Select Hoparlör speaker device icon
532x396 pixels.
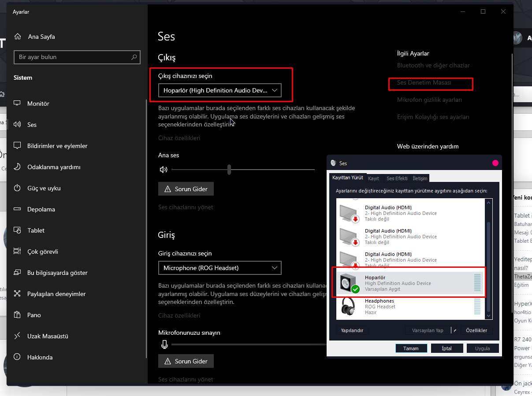point(350,284)
